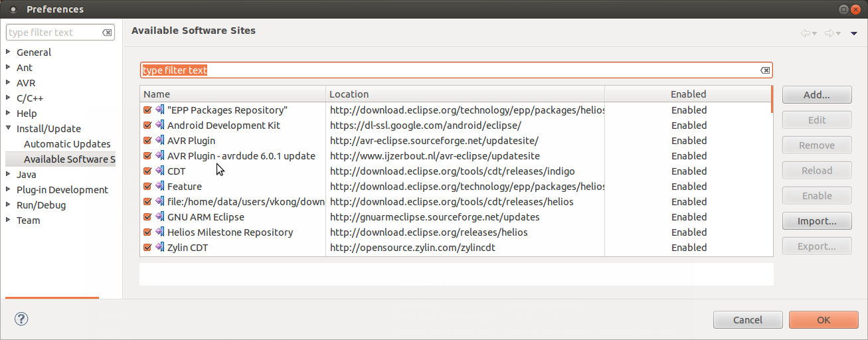Open the view menu dropdown triangle

854,33
